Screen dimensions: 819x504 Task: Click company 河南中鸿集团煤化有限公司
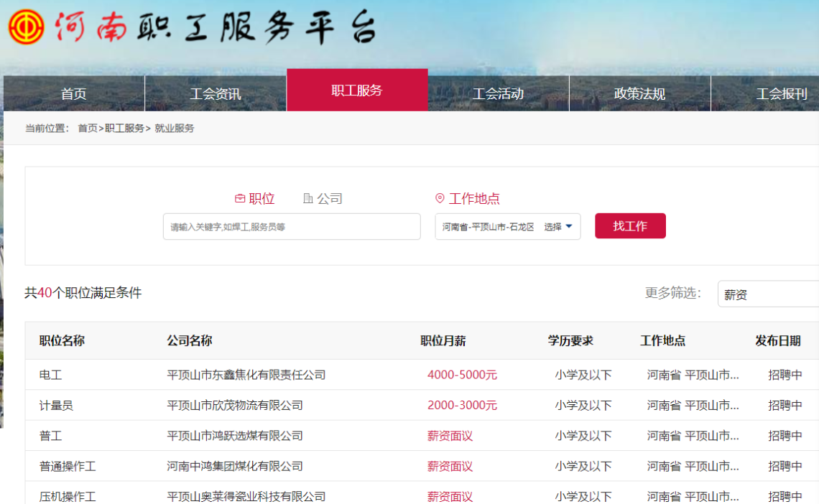point(234,467)
